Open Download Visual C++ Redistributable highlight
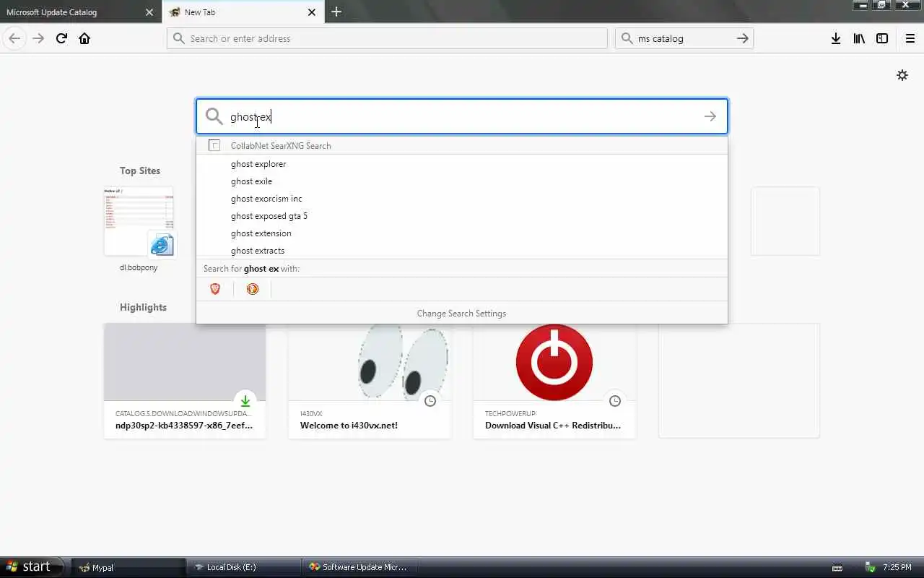The height and width of the screenshot is (578, 924). (554, 381)
